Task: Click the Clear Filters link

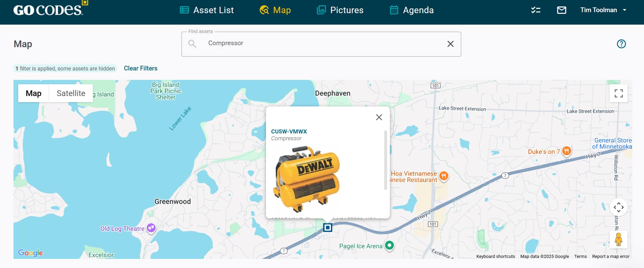Action: point(140,68)
